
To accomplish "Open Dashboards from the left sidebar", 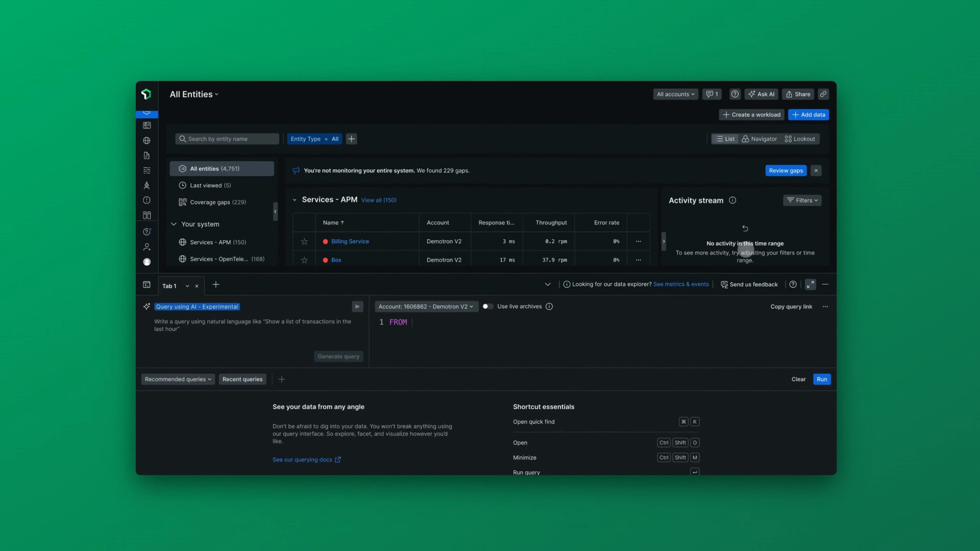I will coord(146,126).
